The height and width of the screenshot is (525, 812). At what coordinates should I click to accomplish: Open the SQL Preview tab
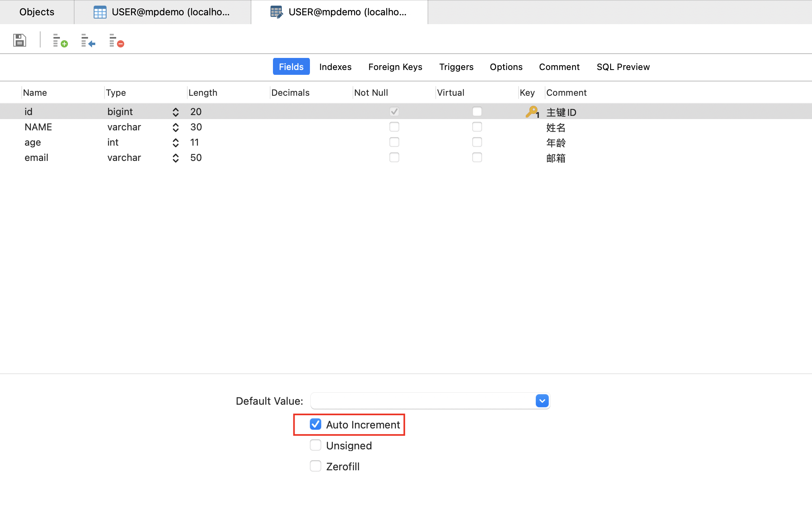point(623,67)
